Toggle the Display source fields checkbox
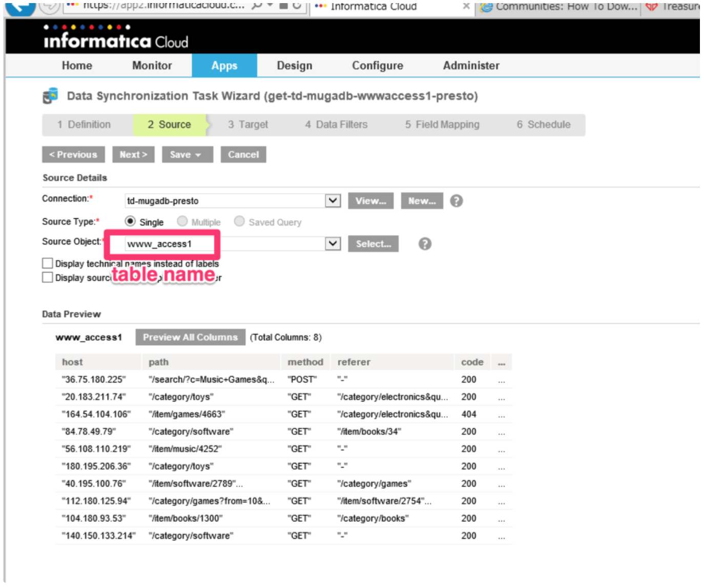703x588 pixels. click(48, 278)
